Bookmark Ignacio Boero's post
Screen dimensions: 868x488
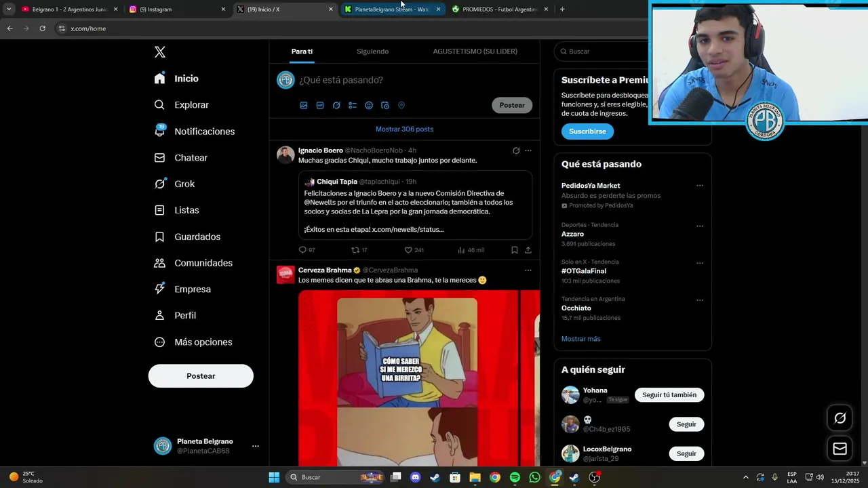point(515,250)
